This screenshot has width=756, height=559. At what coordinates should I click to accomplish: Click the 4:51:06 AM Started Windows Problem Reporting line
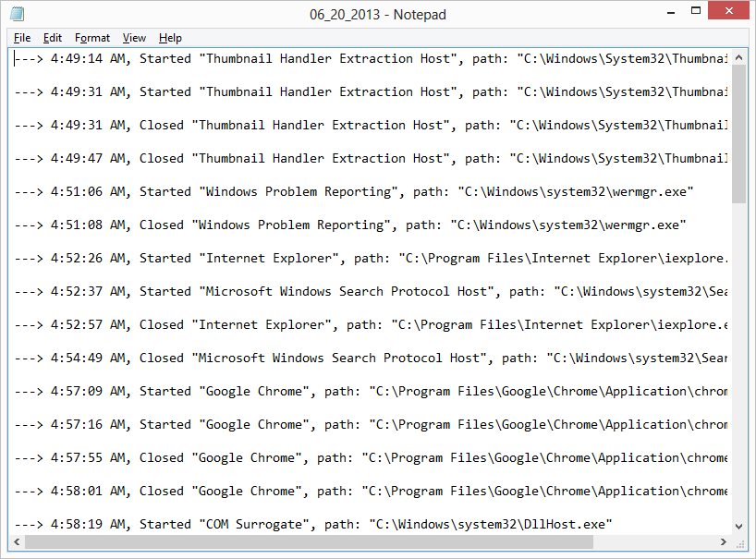353,192
